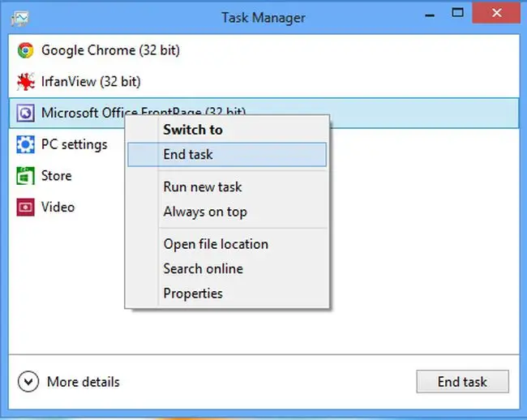Click the Google Chrome icon in list
527x420 pixels.
coord(26,50)
